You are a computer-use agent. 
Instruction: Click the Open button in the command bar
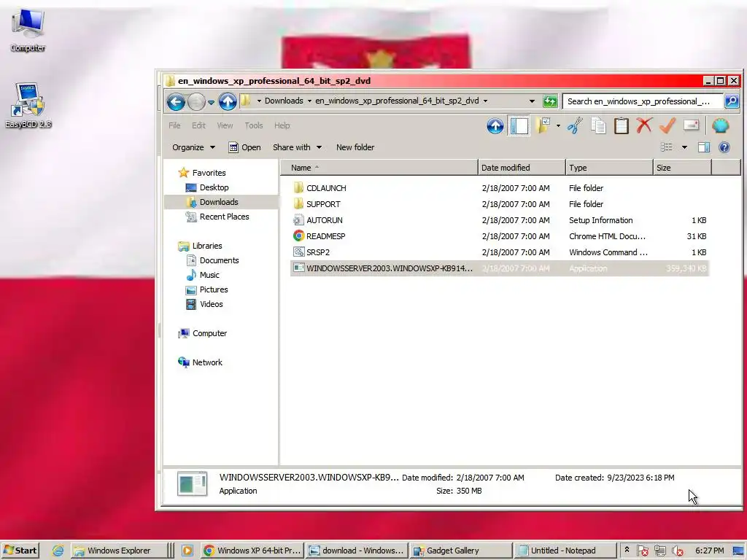245,147
